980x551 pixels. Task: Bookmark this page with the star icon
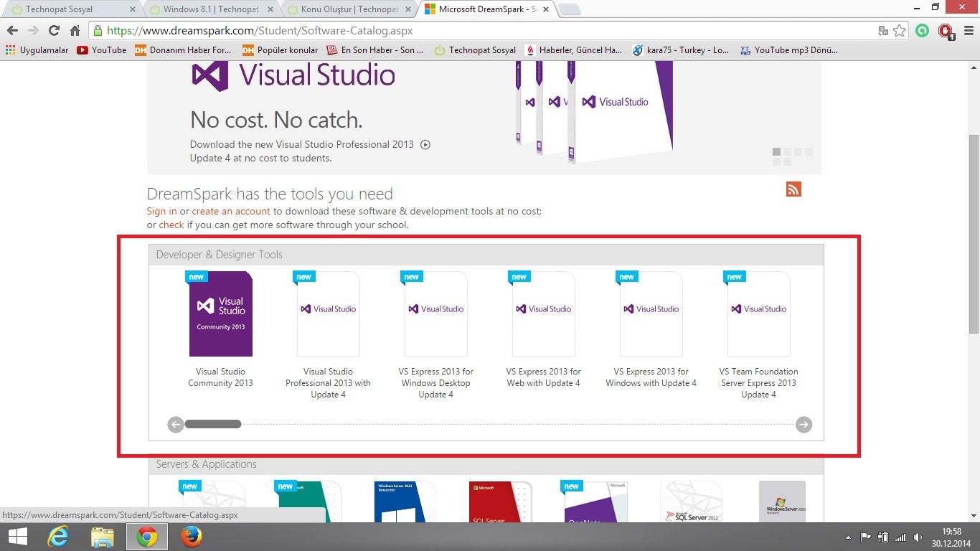(x=900, y=31)
